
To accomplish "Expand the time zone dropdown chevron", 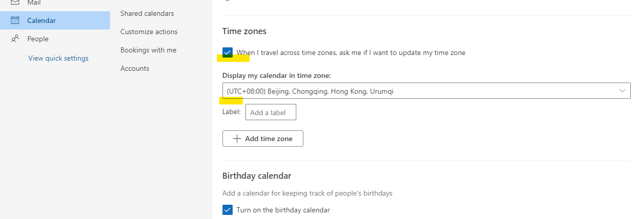I will click(x=622, y=91).
